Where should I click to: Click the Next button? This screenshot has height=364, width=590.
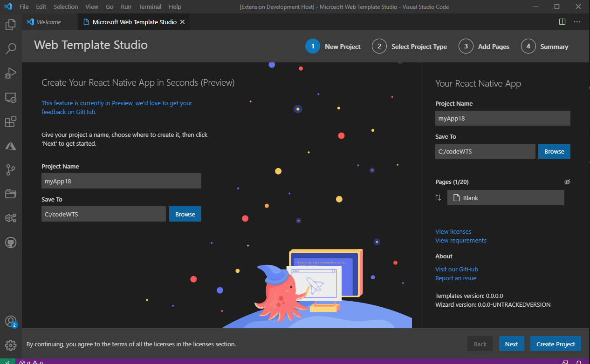point(511,344)
